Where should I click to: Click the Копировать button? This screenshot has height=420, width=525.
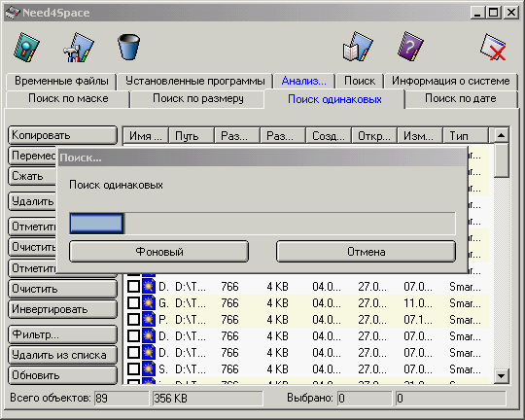(x=62, y=135)
